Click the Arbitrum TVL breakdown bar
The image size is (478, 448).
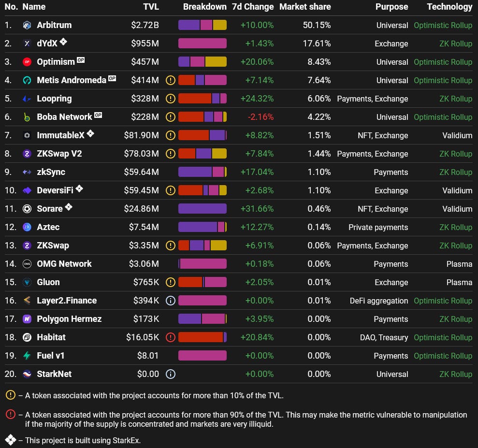point(203,25)
